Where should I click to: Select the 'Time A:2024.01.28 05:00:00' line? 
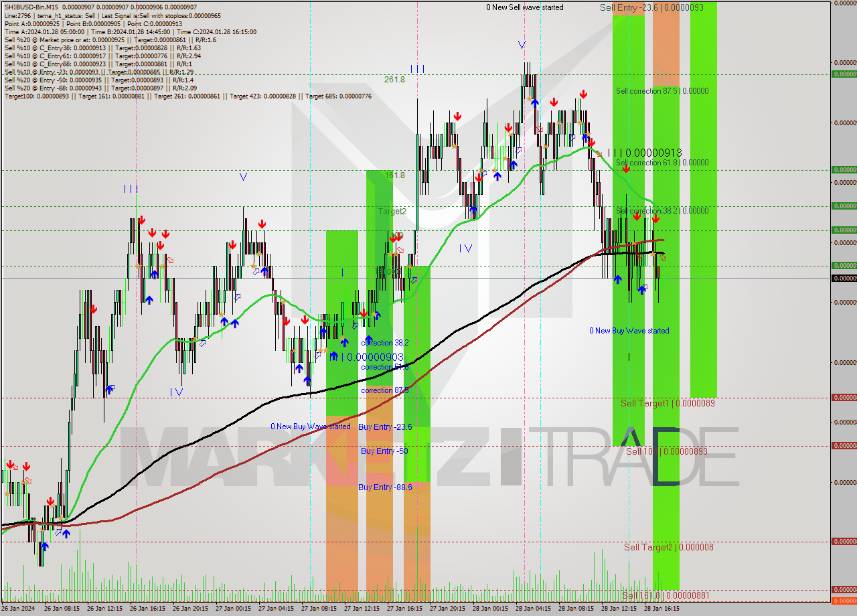click(x=130, y=31)
